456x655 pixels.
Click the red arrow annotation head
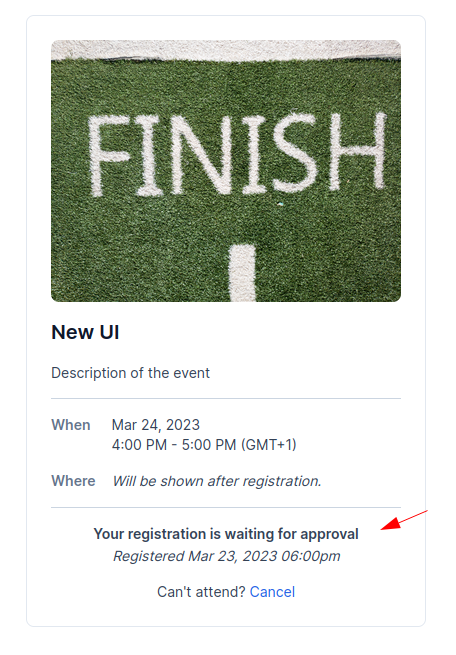[390, 524]
